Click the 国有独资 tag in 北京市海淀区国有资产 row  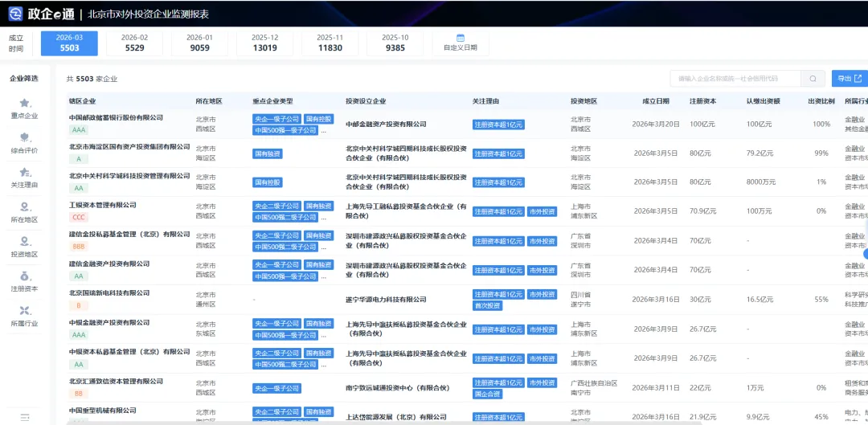point(268,153)
